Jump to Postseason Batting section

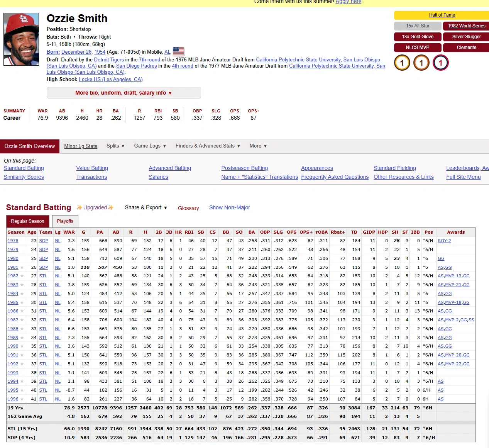[244, 168]
